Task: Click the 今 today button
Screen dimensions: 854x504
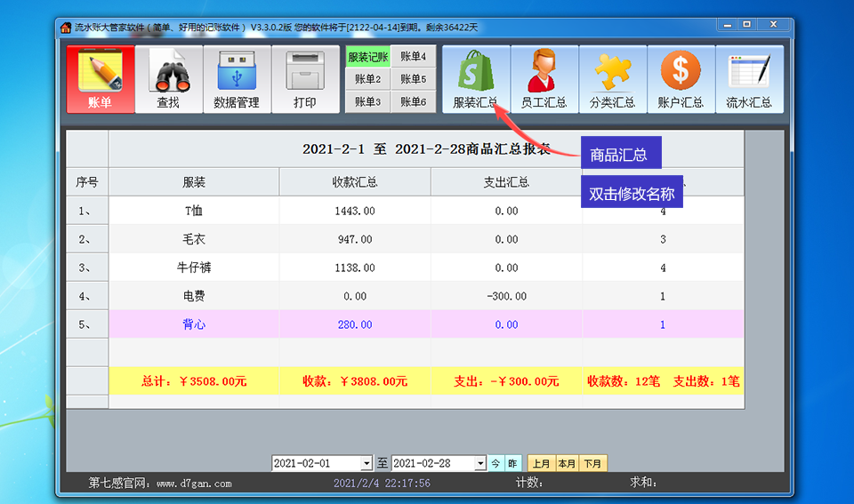Action: [495, 463]
